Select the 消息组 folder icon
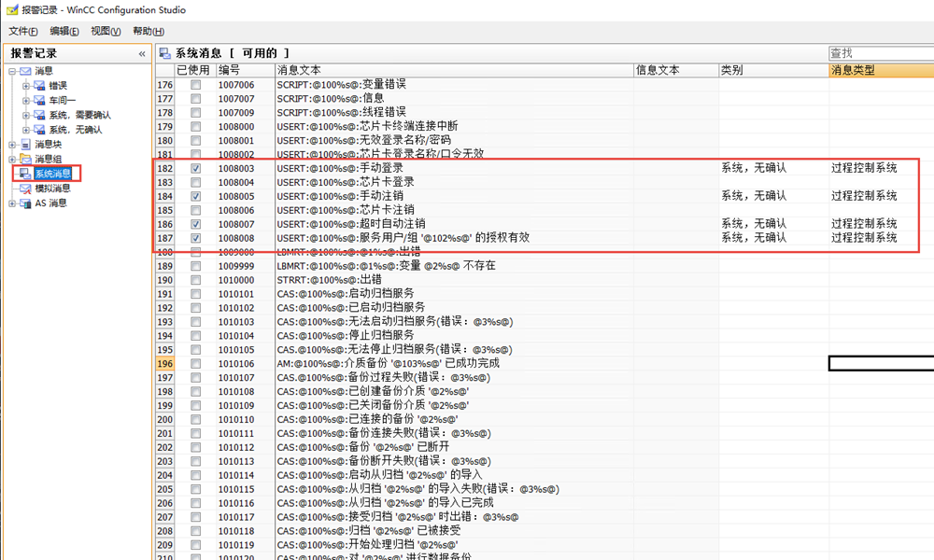Screen dimensions: 934x560 (25, 160)
